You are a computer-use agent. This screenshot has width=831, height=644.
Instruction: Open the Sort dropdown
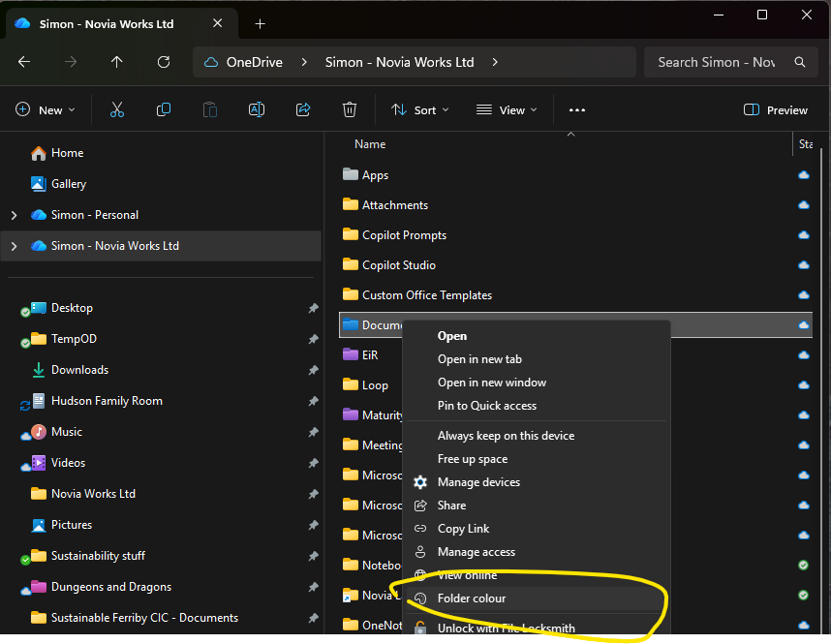click(419, 110)
